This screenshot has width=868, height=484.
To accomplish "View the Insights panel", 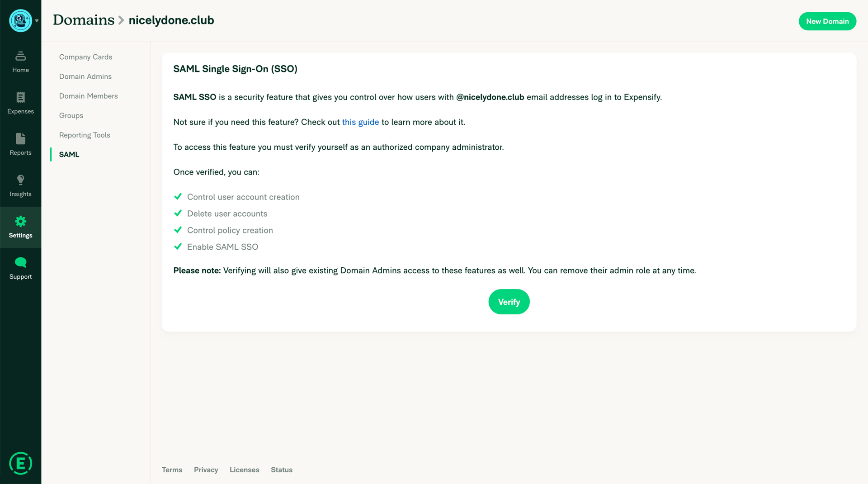I will [20, 185].
